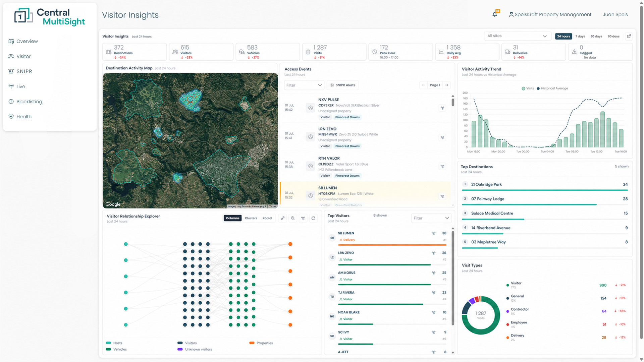Viewport: 644px width, 362px height.
Task: Open the notifications bell
Action: [494, 14]
